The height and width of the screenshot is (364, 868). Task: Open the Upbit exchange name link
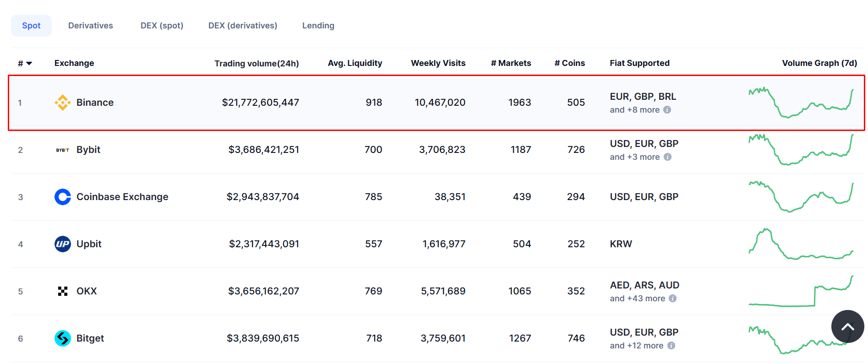click(89, 244)
